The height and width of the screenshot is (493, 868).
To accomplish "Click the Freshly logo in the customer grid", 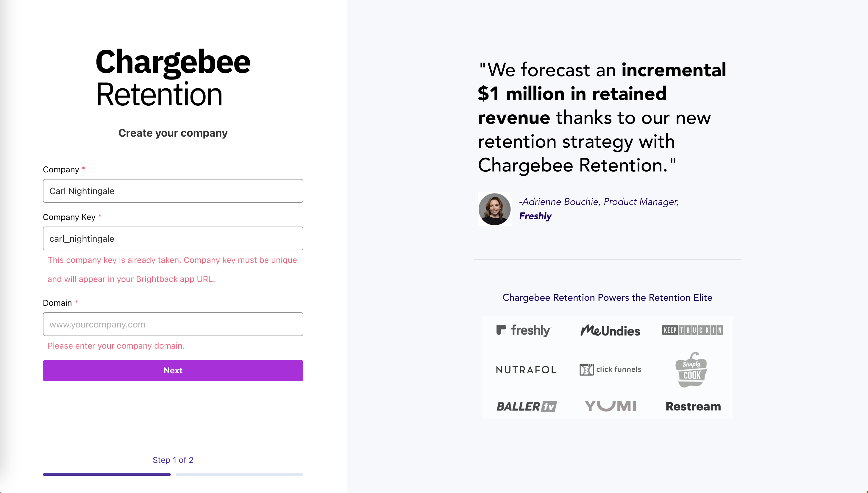I will point(524,330).
